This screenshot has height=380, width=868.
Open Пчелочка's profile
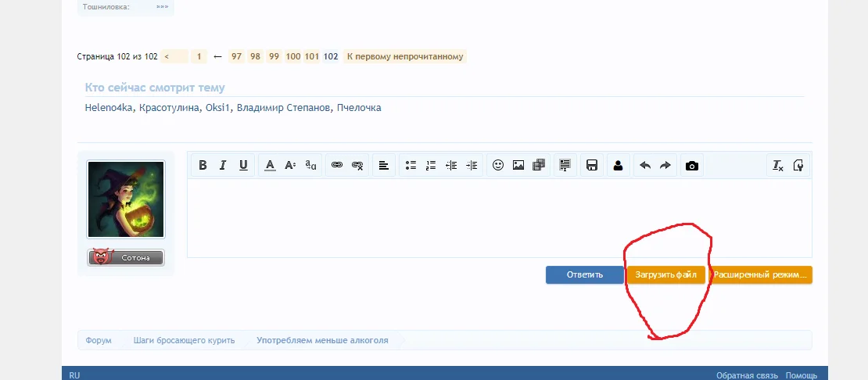click(x=359, y=108)
